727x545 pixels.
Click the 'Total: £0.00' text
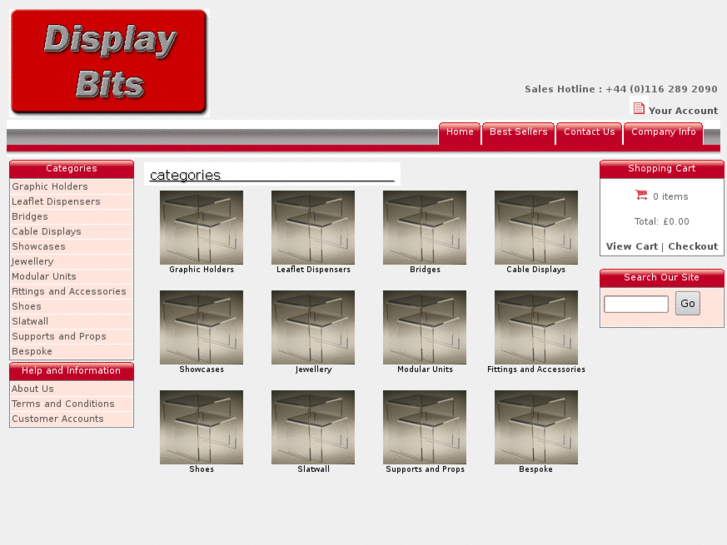tap(662, 222)
